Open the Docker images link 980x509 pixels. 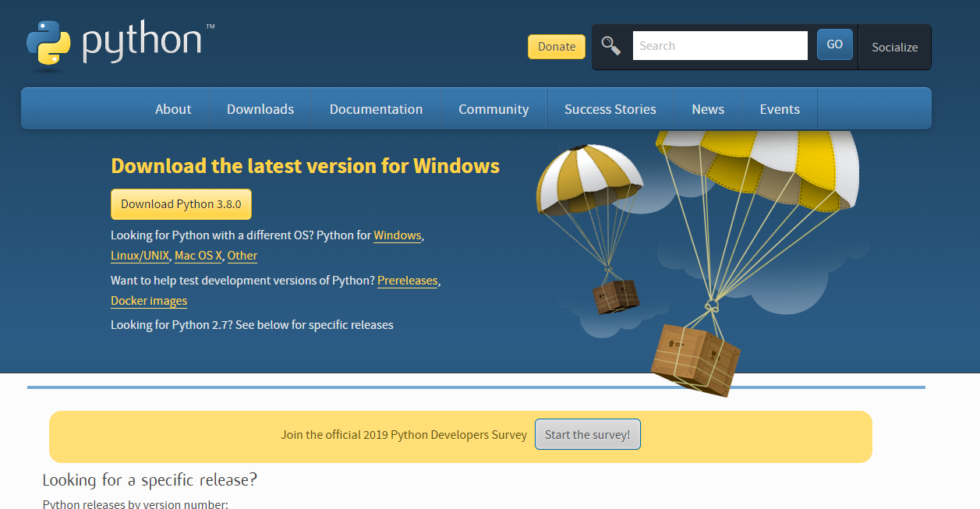coord(149,301)
